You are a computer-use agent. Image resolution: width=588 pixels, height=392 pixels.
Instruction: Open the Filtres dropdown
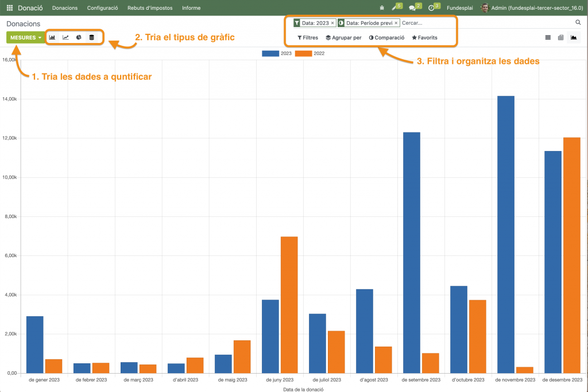[308, 37]
